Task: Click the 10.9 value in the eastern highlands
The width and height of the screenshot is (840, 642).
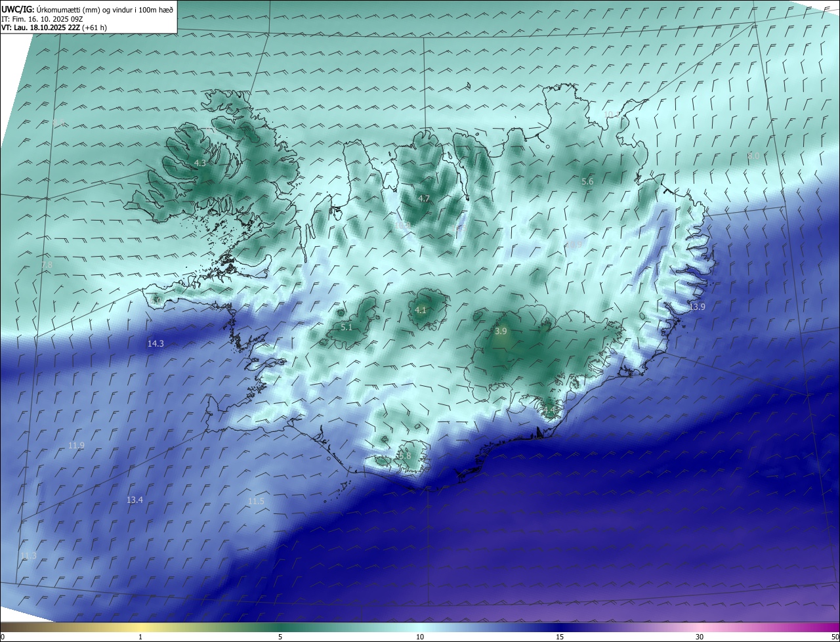Action: coord(574,244)
